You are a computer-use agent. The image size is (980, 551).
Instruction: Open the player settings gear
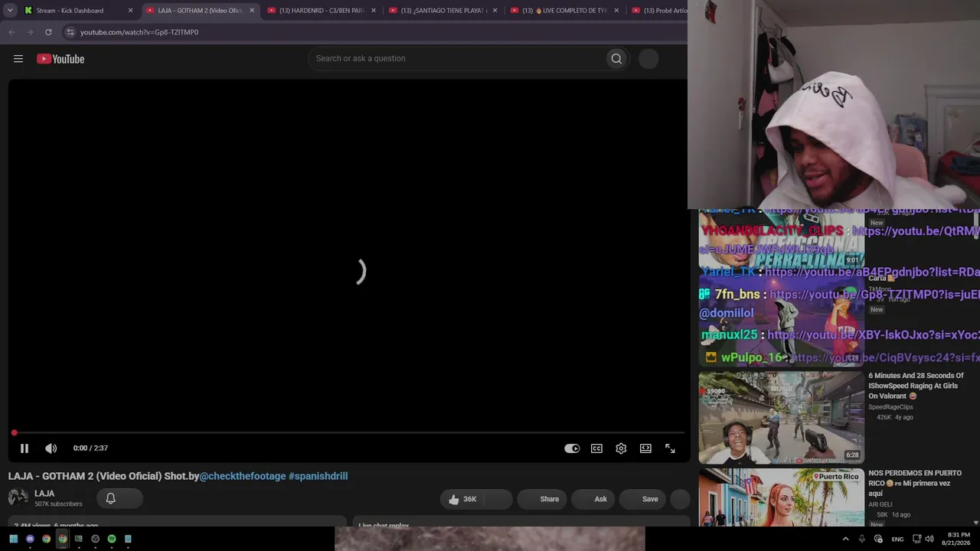[x=621, y=448]
